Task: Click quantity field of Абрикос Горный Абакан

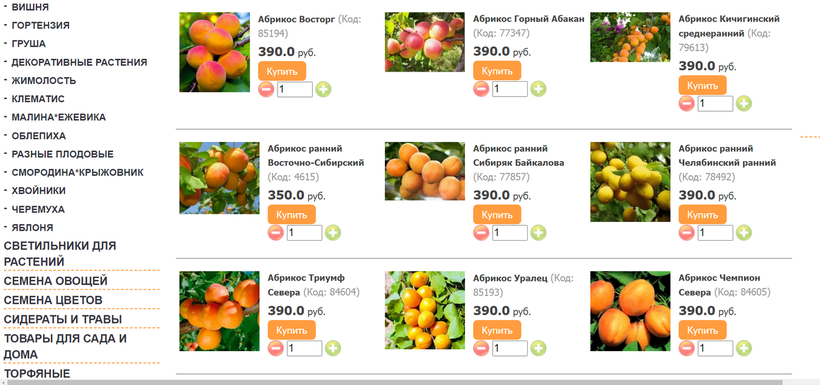Action: click(510, 89)
